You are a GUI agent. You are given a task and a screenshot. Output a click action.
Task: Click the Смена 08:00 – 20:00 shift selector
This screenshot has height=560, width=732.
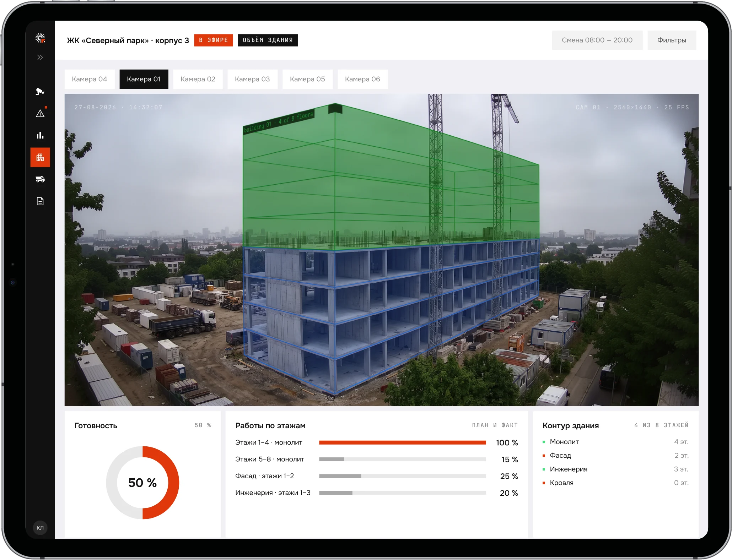pos(597,40)
